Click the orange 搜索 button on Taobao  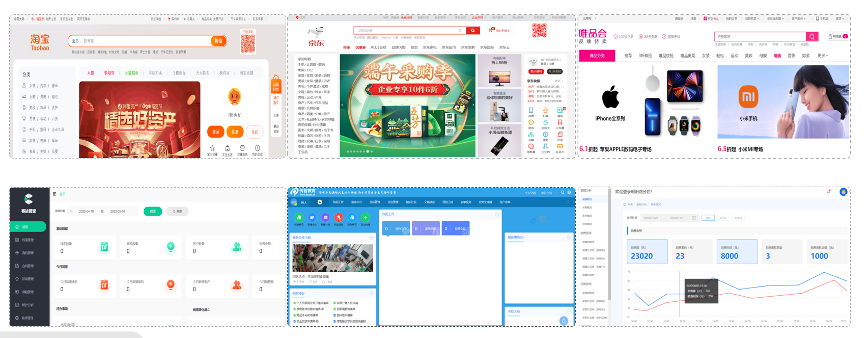point(218,41)
